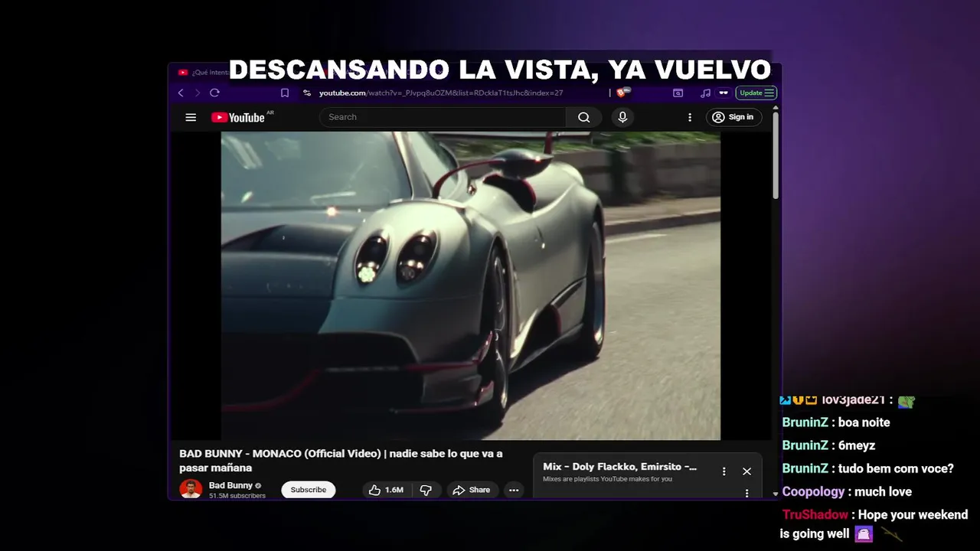Image resolution: width=980 pixels, height=551 pixels.
Task: Open the YouTube hamburger guide menu
Action: (191, 117)
